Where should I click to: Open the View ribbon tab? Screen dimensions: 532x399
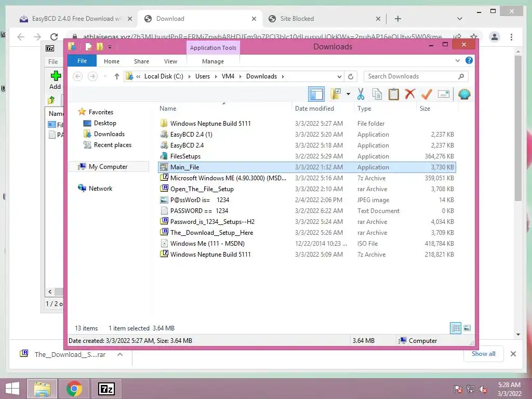click(170, 61)
